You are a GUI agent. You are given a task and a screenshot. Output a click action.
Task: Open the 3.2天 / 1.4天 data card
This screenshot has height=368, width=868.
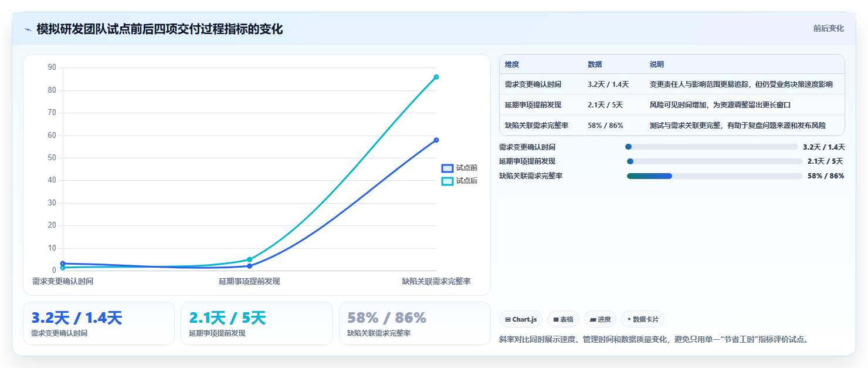[x=99, y=323]
